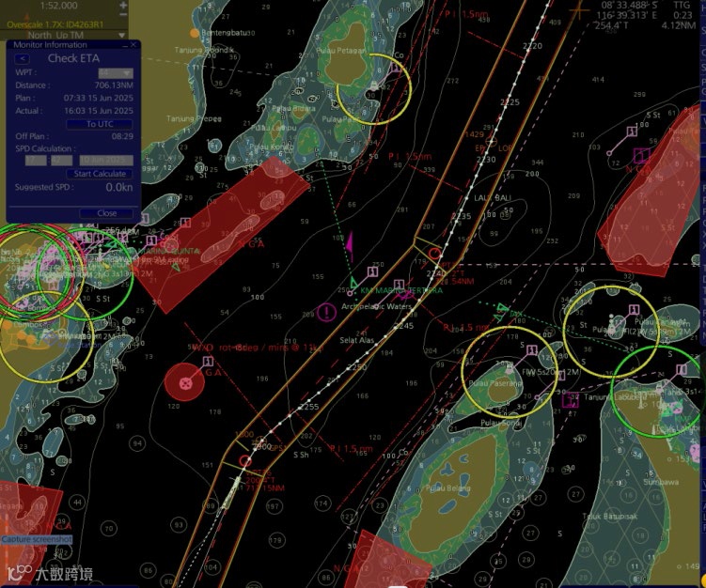The height and width of the screenshot is (588, 706).
Task: Open the WPT waypoint dropdown
Action: click(116, 72)
